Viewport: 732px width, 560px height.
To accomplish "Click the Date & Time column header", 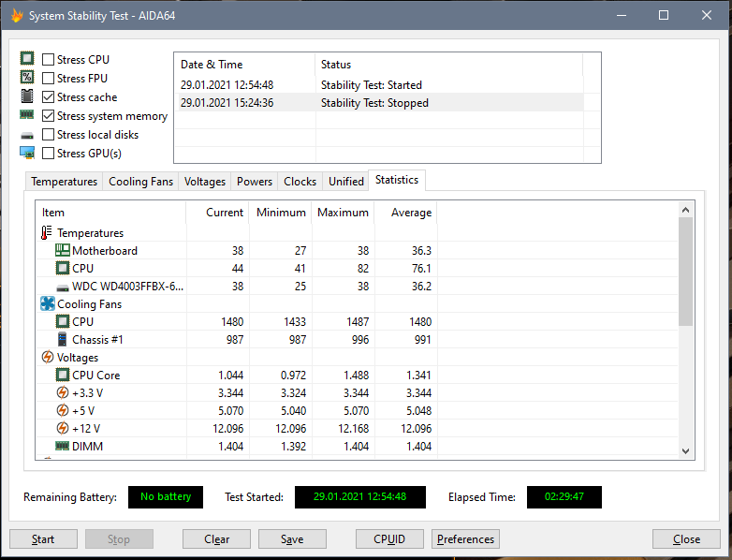I will pos(244,65).
